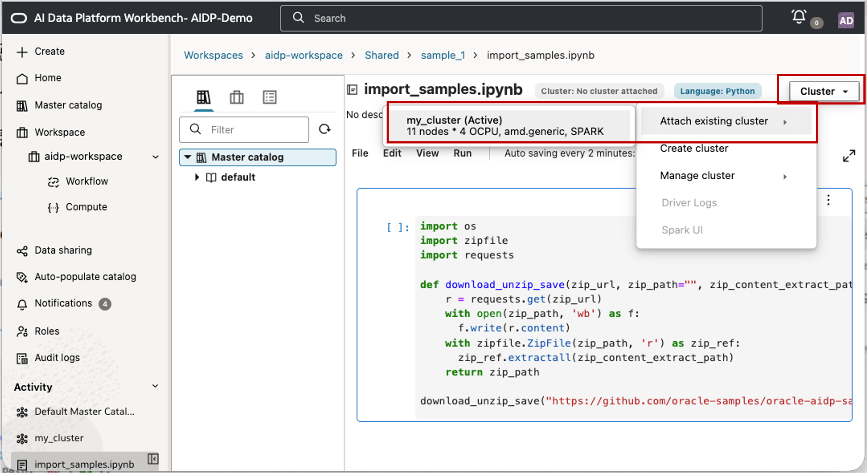Collapse the Activity section
This screenshot has width=868, height=473.
pos(155,386)
